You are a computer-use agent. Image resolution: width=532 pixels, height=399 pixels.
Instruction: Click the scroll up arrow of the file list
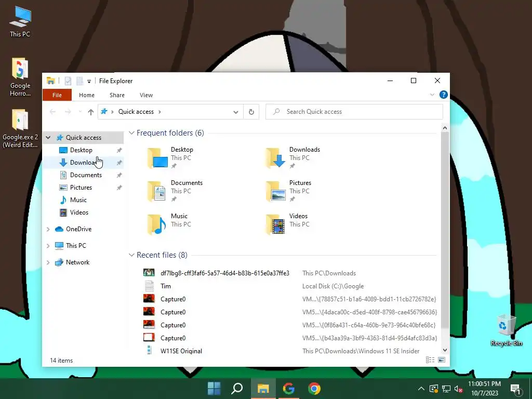pos(445,128)
